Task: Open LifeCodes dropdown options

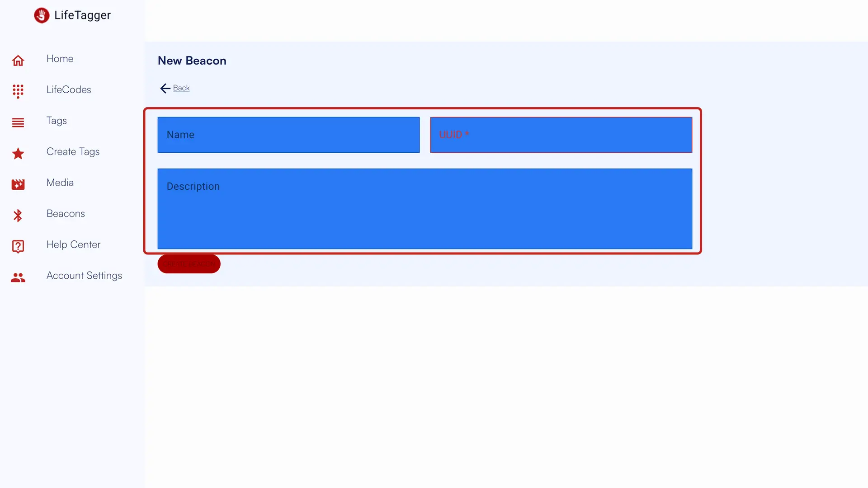Action: click(x=69, y=89)
